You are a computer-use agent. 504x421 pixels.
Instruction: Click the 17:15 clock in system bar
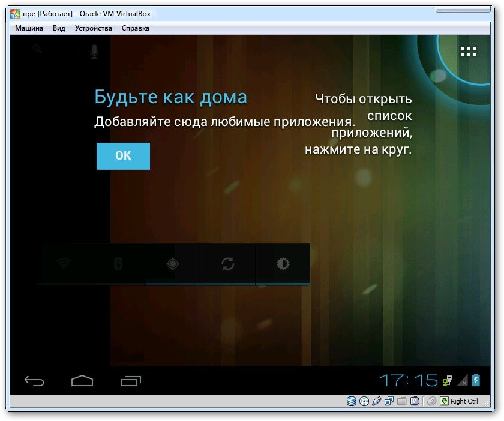coord(409,380)
